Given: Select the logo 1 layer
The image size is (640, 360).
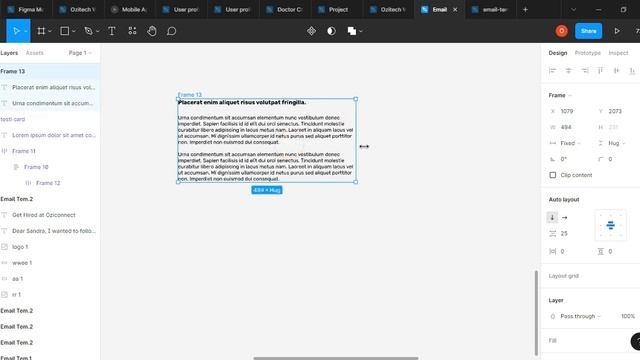Looking at the screenshot, I should click(x=50, y=247).
